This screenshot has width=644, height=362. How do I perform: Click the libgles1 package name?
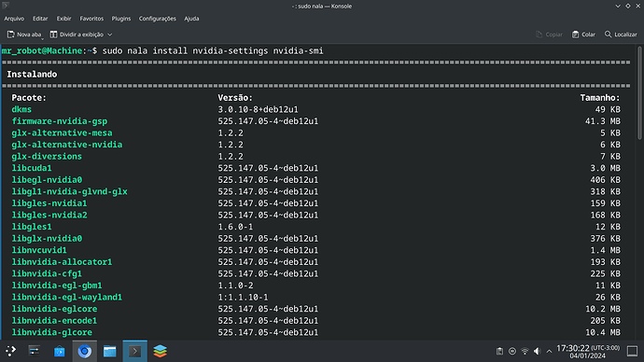pos(32,227)
